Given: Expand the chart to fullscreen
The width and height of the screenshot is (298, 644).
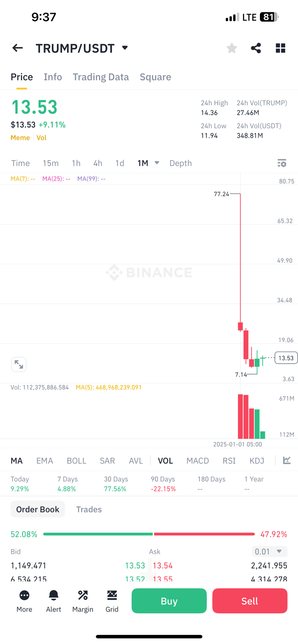Looking at the screenshot, I should (19, 364).
